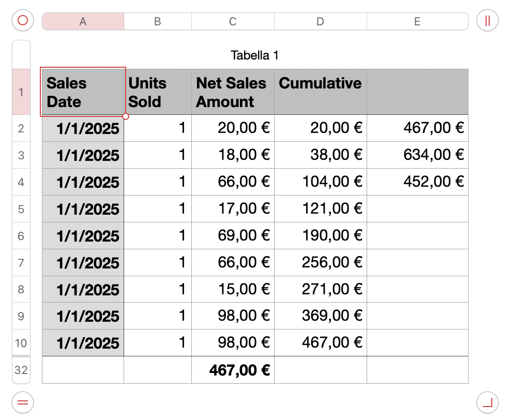
Task: Click the 17,00 € net sales cell
Action: click(x=233, y=209)
